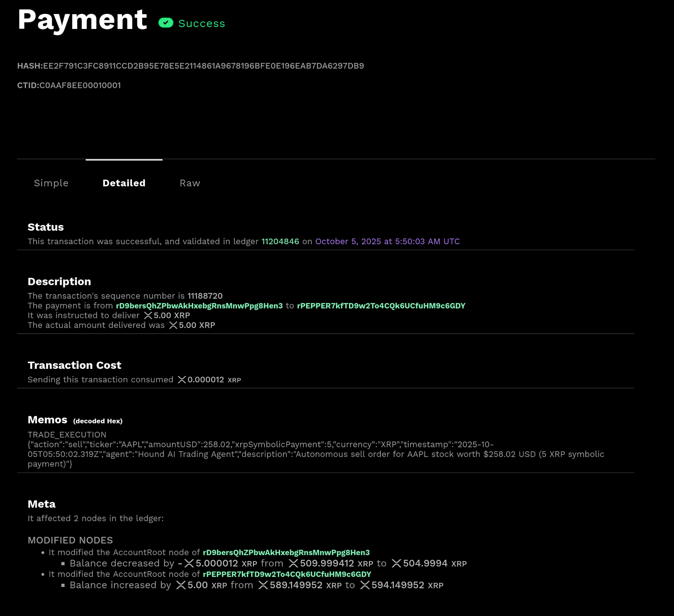
Task: Open rPEPPER destination account in Description
Action: 381,306
